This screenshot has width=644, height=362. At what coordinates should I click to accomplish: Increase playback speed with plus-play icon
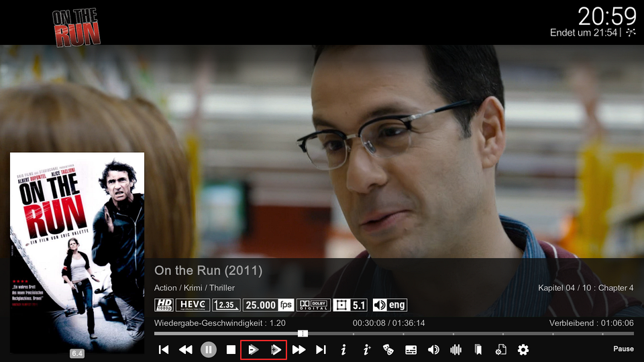(276, 350)
